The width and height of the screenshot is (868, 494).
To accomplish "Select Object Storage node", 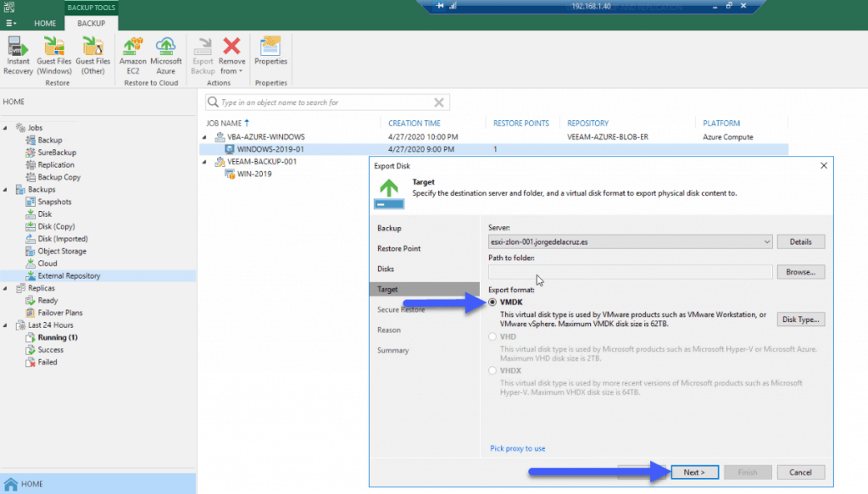I will click(62, 251).
